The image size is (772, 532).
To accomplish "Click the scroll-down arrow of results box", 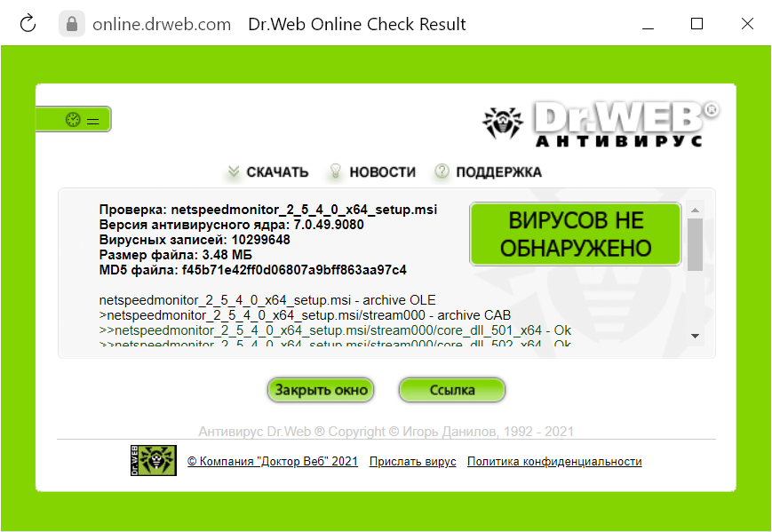I will click(x=696, y=336).
